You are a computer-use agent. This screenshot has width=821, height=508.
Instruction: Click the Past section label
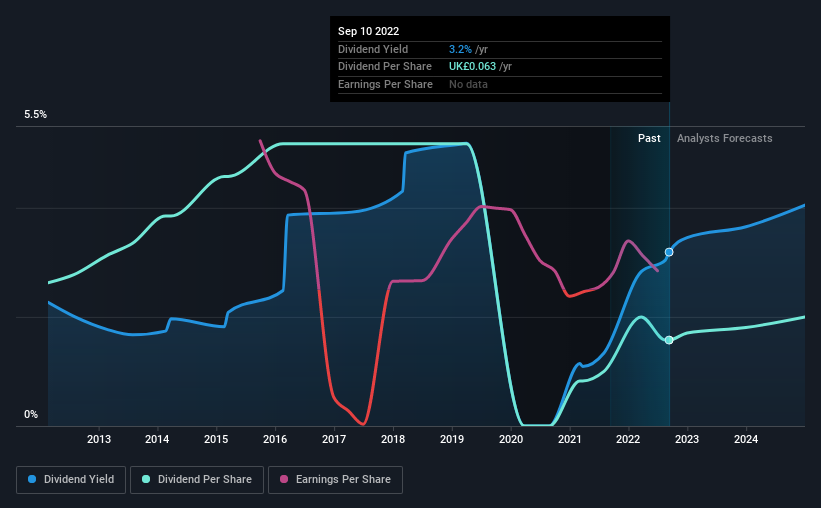[649, 138]
